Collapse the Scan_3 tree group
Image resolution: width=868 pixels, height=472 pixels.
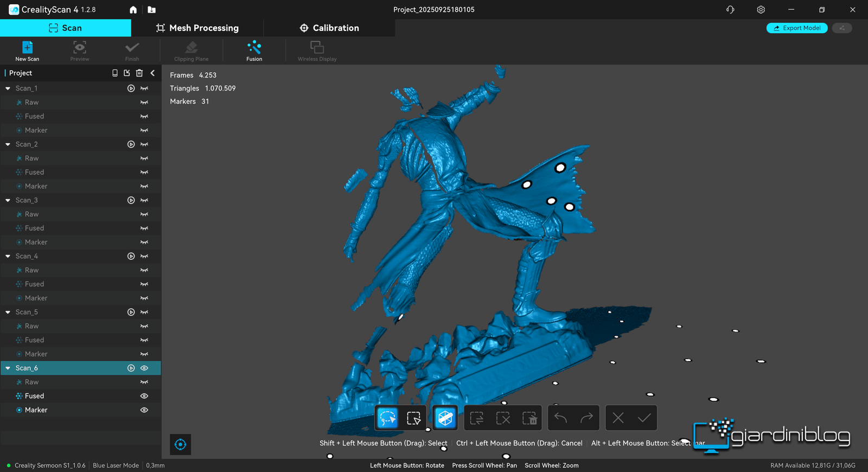(x=8, y=200)
